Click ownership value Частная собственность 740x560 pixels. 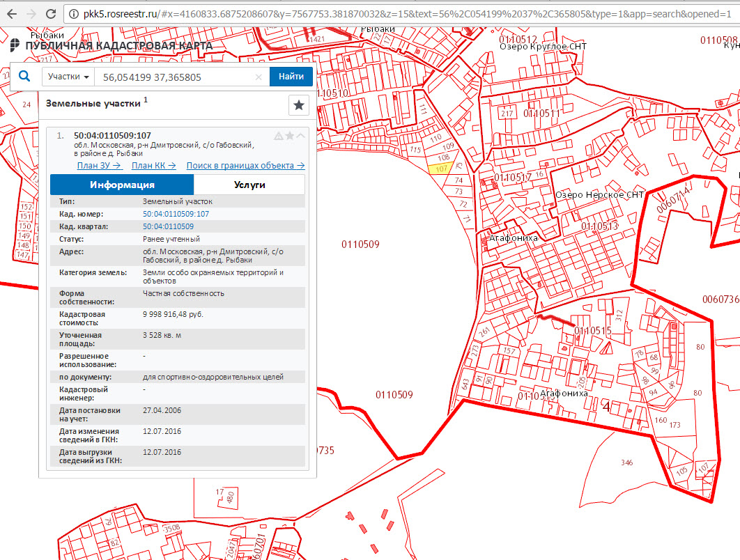point(183,293)
